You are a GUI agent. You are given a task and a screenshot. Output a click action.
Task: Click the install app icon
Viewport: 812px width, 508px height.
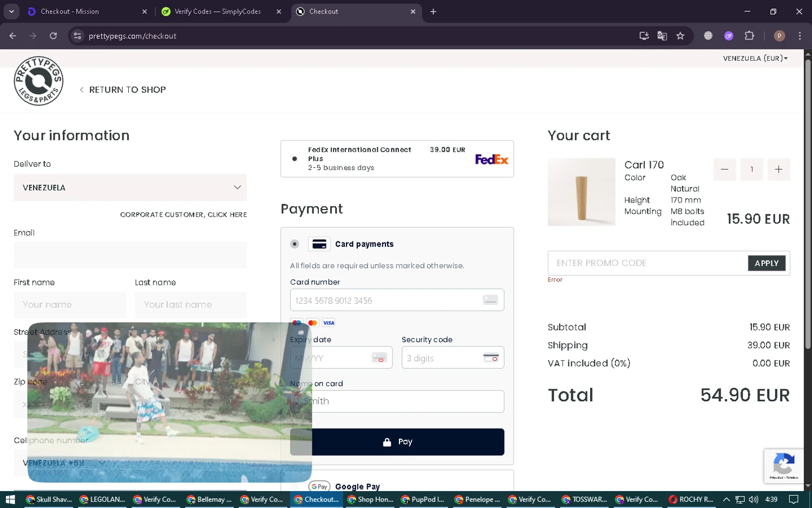click(x=644, y=36)
